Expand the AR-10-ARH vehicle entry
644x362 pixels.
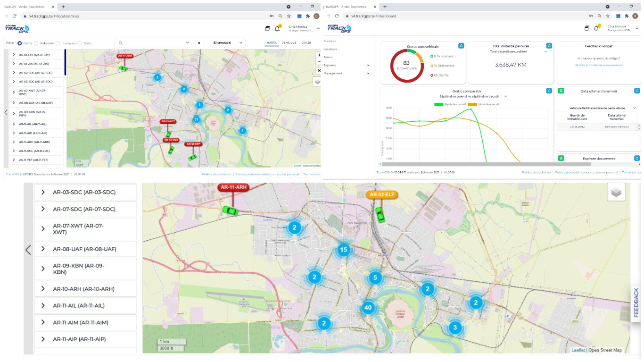coord(43,289)
